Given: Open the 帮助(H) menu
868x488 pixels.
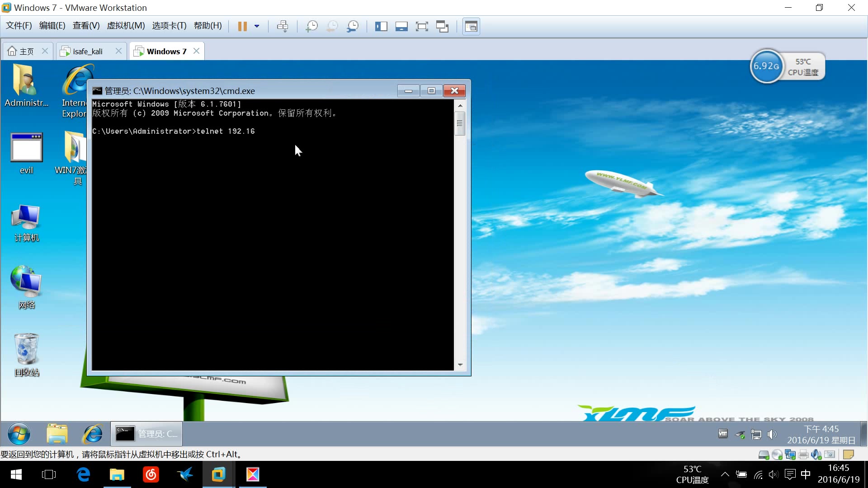Looking at the screenshot, I should point(208,26).
